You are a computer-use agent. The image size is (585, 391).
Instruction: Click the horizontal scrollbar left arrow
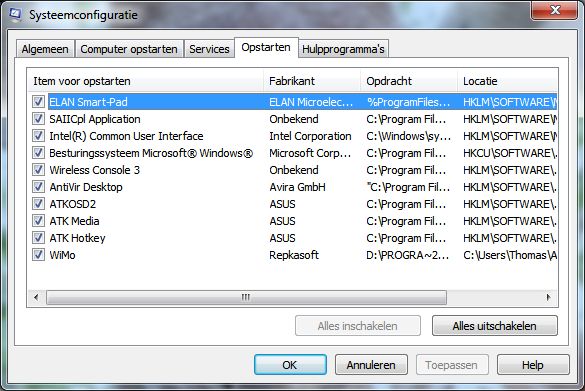[x=36, y=297]
